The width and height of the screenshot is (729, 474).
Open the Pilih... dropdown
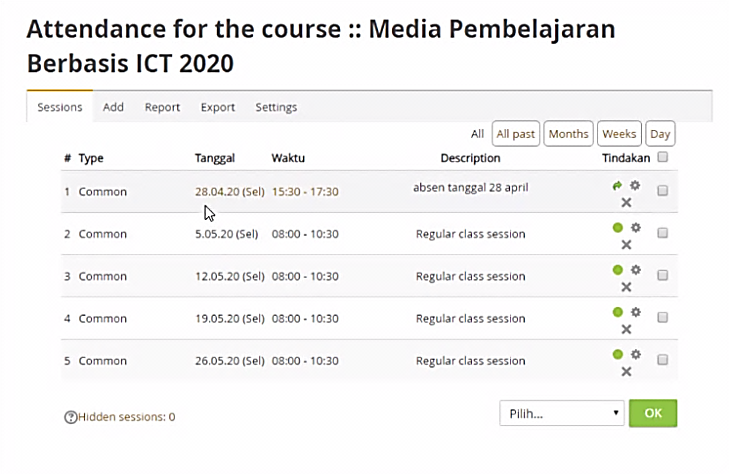pos(561,413)
